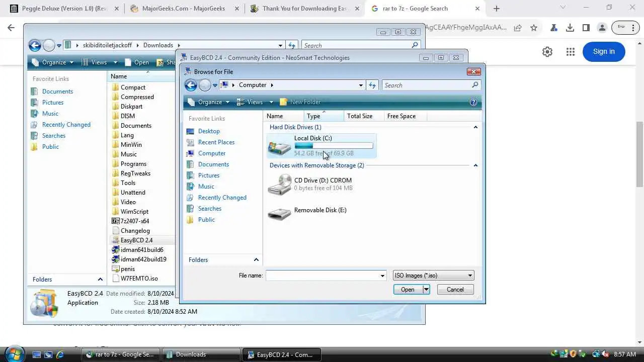Bookmark page with Chrome star icon
This screenshot has width=644, height=362.
click(534, 28)
